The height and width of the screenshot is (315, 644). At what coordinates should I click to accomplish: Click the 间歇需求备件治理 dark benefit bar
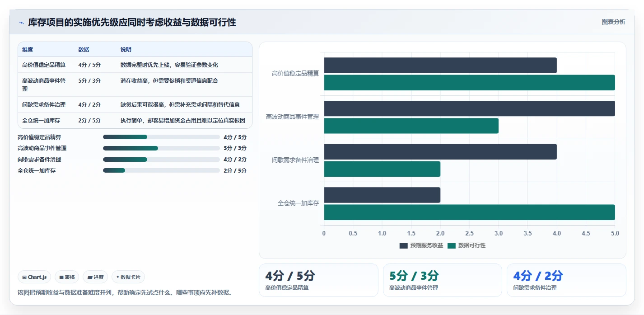pyautogui.click(x=440, y=152)
